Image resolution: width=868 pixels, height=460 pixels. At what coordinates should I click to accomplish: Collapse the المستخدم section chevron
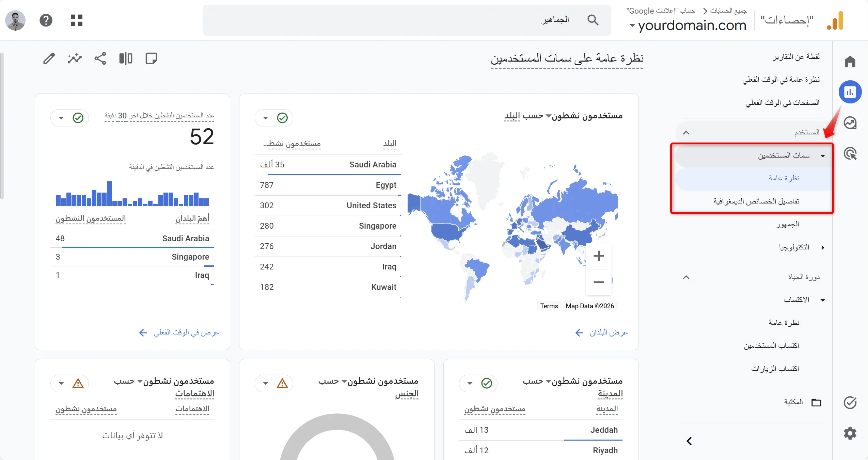point(686,133)
